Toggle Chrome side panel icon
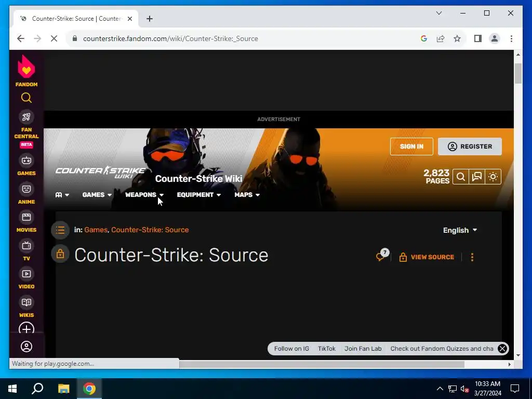Viewport: 532px width, 399px height. point(478,38)
